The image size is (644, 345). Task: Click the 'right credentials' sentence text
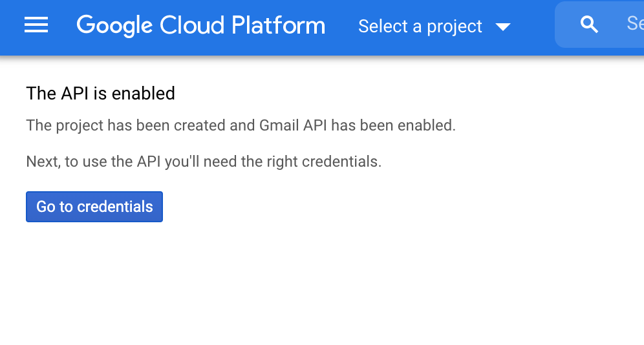click(x=204, y=162)
